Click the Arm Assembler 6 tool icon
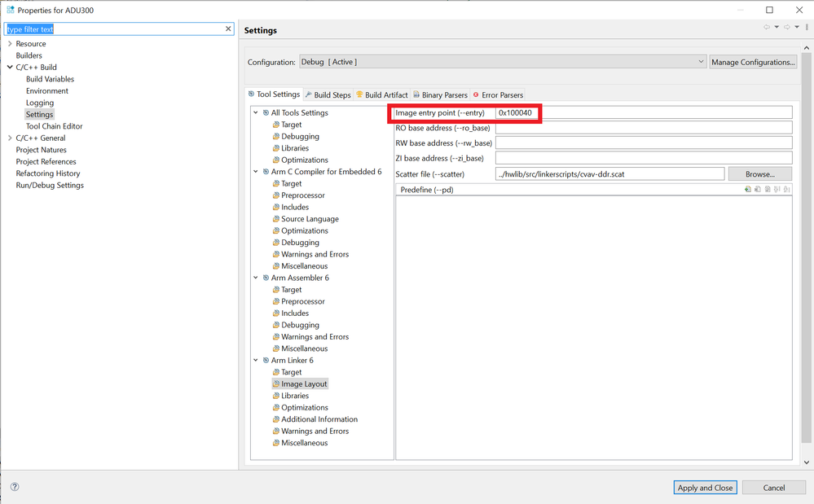814x504 pixels. [266, 278]
